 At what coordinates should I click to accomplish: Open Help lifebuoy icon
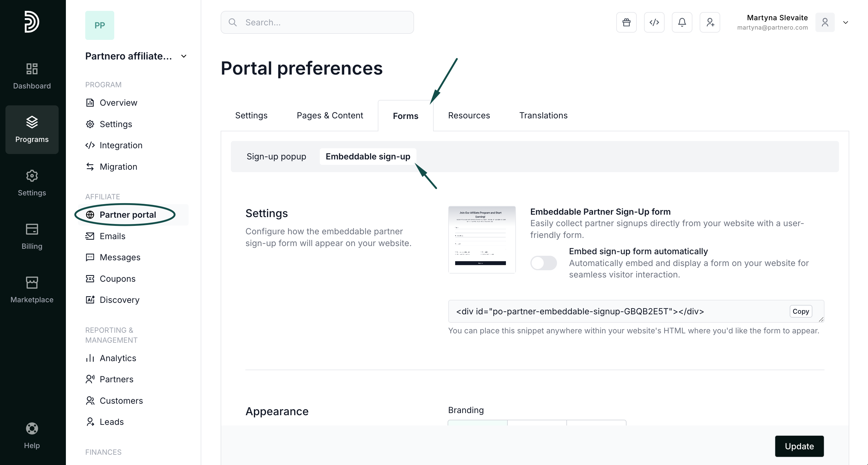(32, 435)
